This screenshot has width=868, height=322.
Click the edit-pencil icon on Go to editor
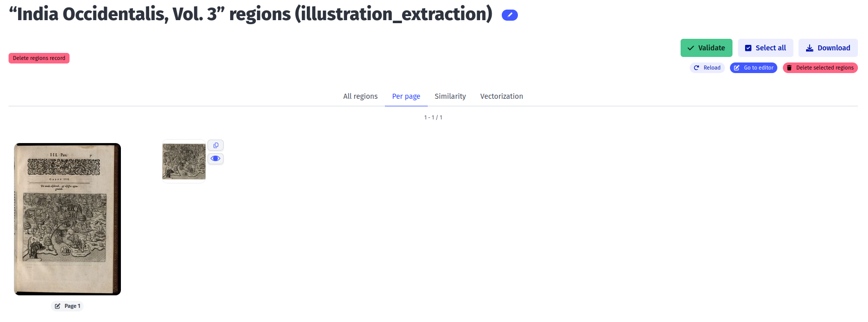coord(737,68)
